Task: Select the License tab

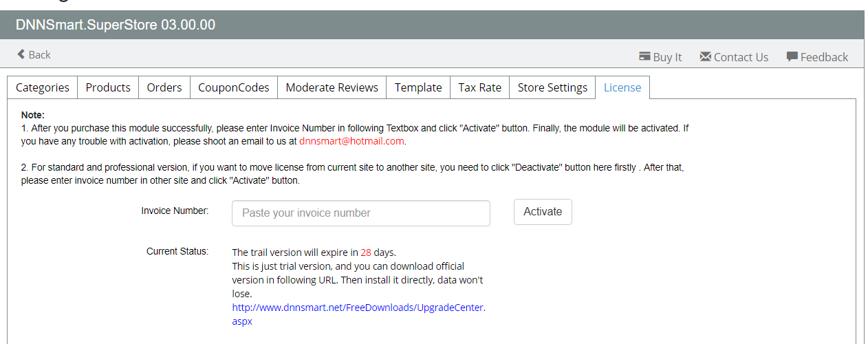Action: pos(622,87)
